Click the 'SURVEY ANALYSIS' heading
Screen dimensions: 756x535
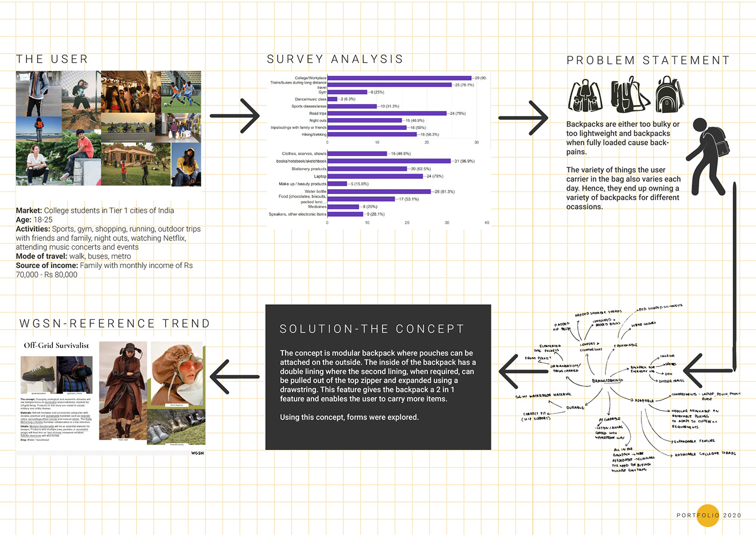tap(335, 59)
